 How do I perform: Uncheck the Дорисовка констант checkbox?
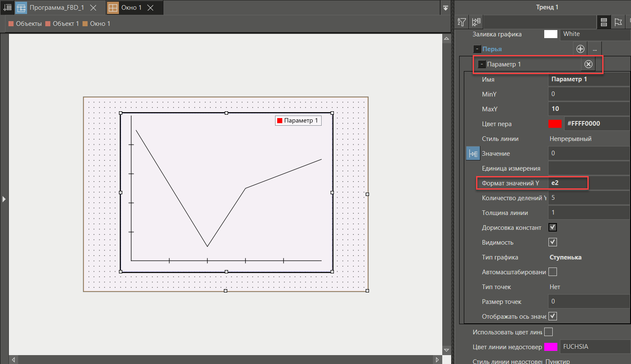pos(553,227)
